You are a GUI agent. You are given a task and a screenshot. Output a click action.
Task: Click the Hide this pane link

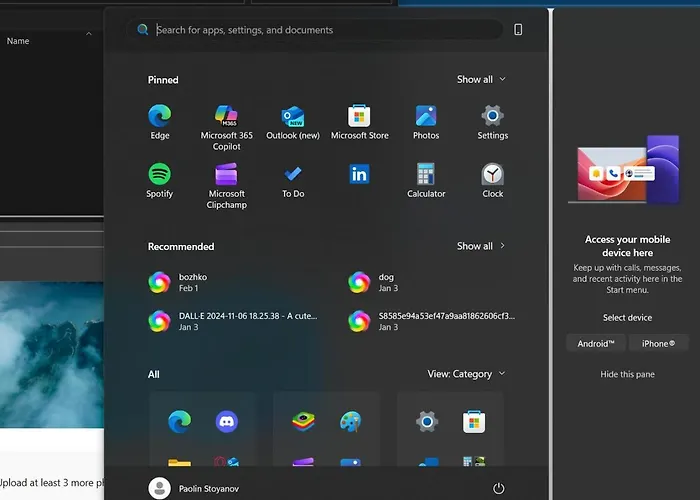coord(627,374)
